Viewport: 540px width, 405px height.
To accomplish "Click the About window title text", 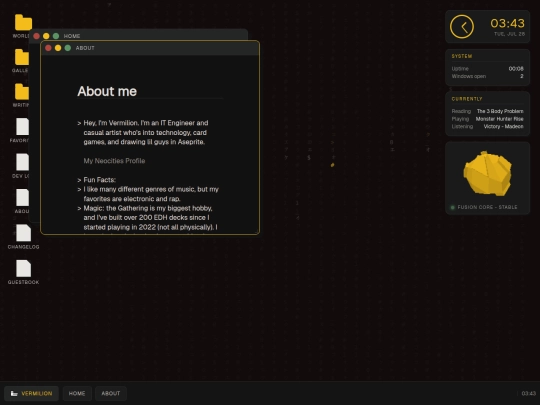I will point(85,48).
